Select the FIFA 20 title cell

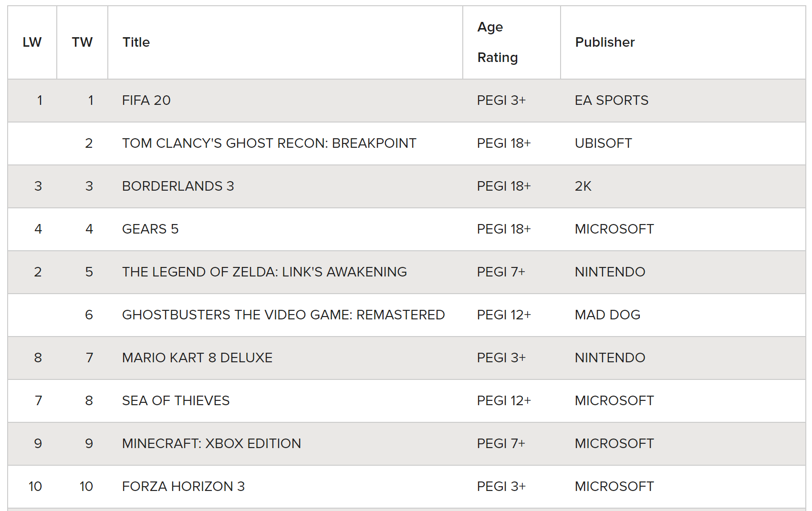tap(146, 101)
